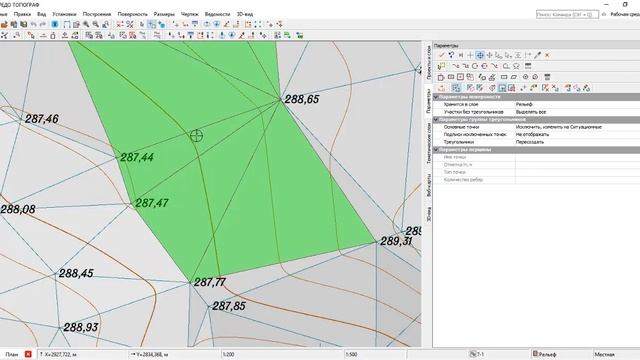Click the elevation label 287,77 on the map
The height and width of the screenshot is (360, 640).
(209, 282)
